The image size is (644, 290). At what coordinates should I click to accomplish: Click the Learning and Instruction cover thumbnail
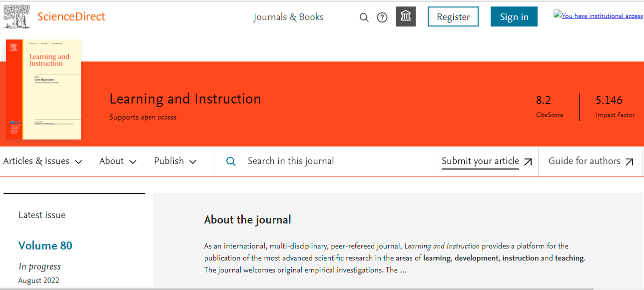click(x=43, y=89)
